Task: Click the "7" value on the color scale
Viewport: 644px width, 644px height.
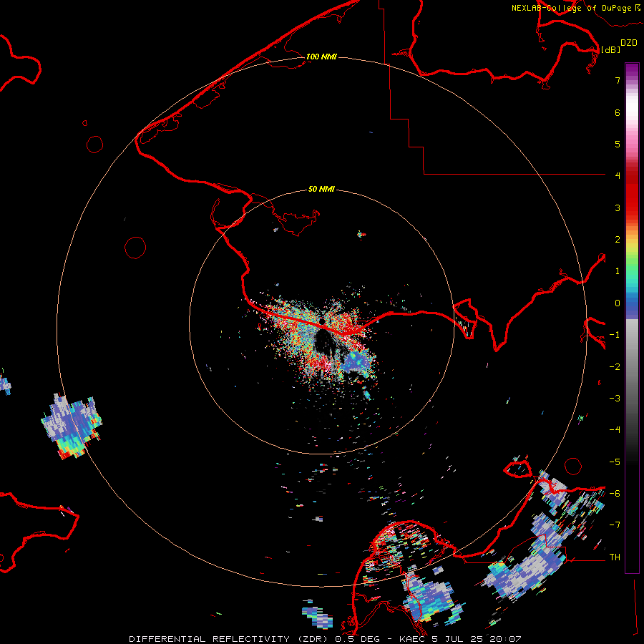Action: [618, 80]
